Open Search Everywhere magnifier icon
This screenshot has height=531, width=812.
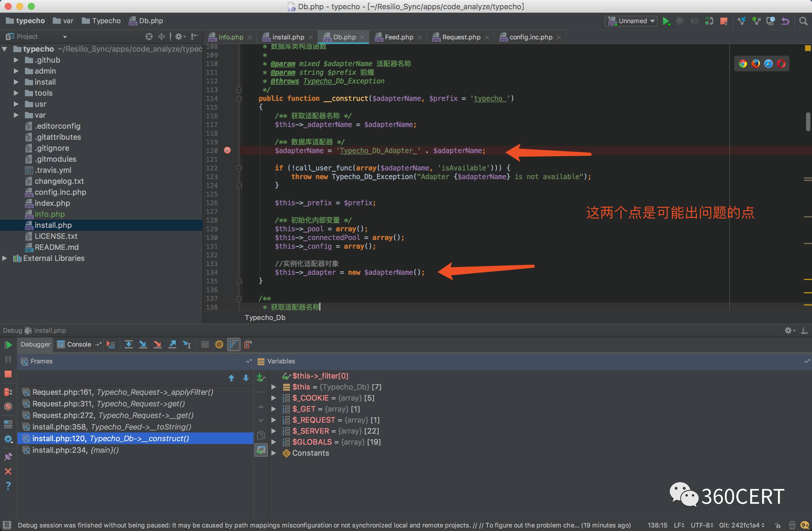[x=803, y=21]
